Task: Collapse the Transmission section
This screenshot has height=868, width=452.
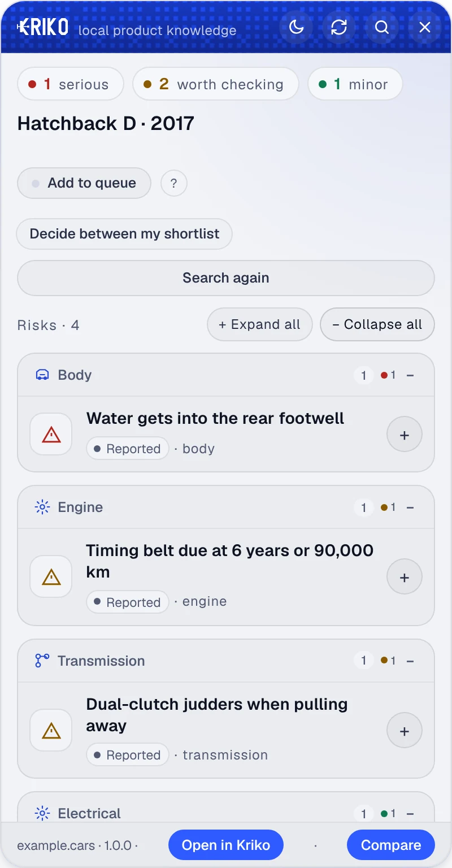Action: [x=410, y=661]
